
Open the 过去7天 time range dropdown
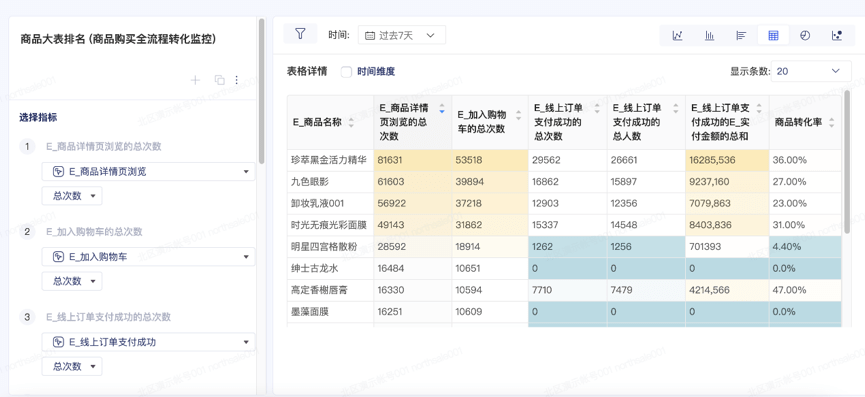(402, 35)
